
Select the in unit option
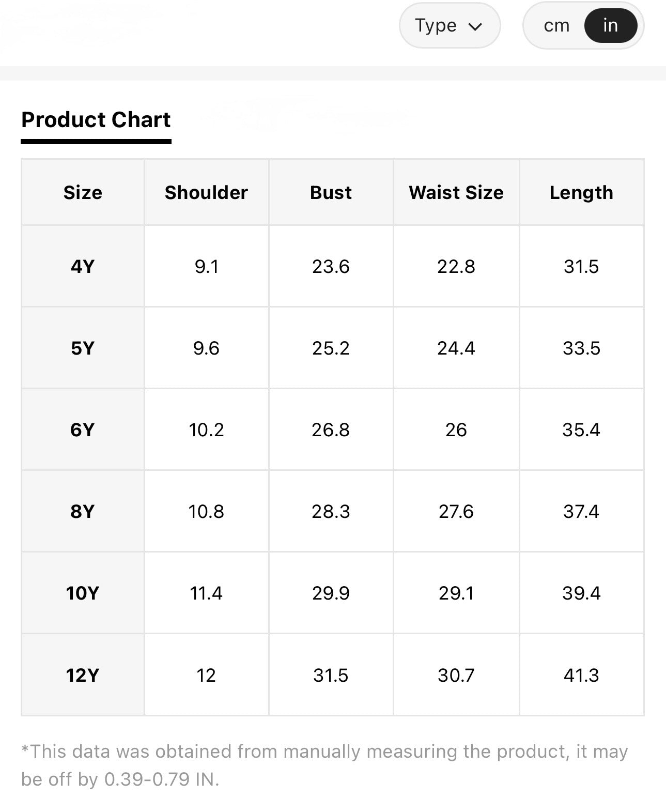[x=610, y=25]
